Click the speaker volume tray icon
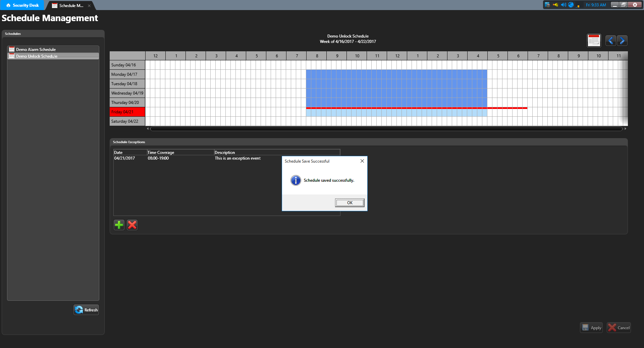644x348 pixels. coord(563,5)
